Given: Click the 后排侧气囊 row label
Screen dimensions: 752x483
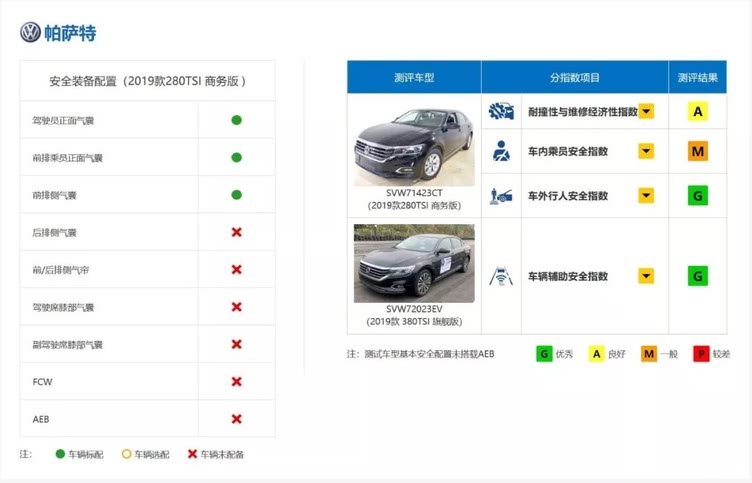Looking at the screenshot, I should (54, 233).
